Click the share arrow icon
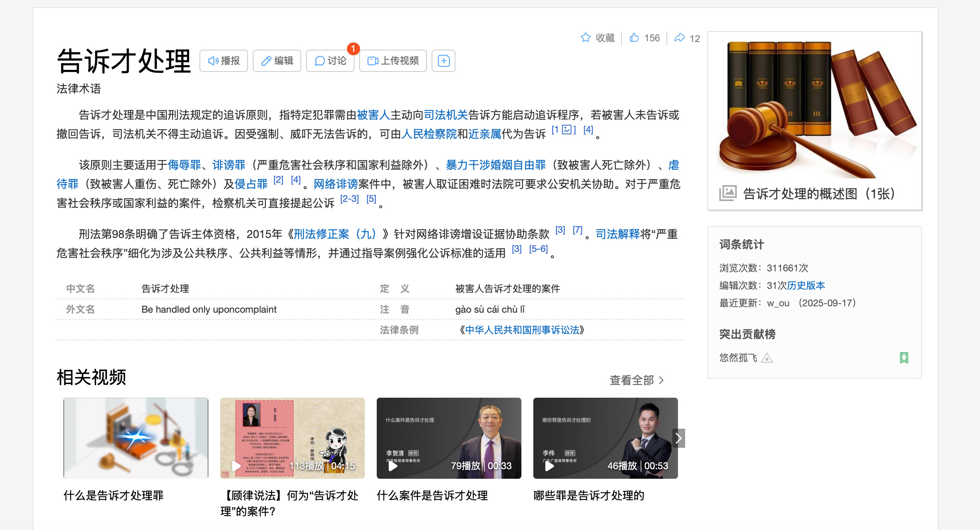Screen dimensions: 980x530 (680, 38)
